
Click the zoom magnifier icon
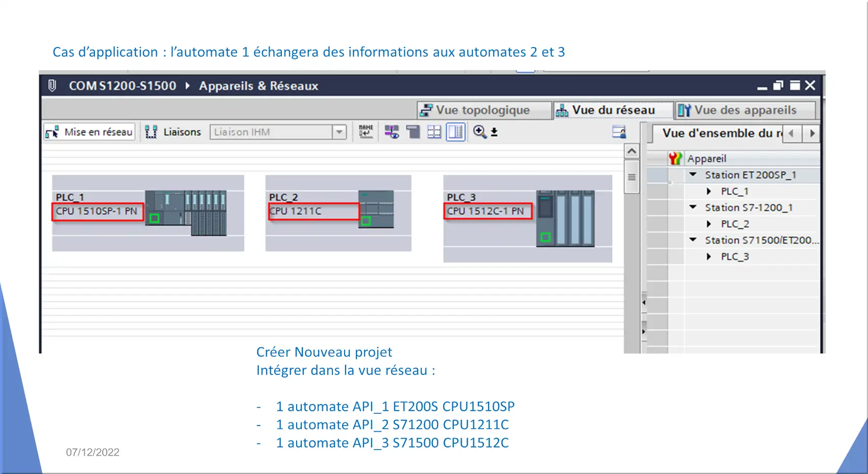tap(479, 132)
